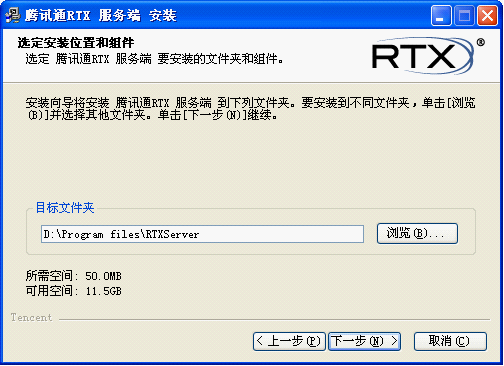This screenshot has height=366, width=504.
Task: Click the subtitle about 要安装的文件夹和组件
Action: (154, 59)
